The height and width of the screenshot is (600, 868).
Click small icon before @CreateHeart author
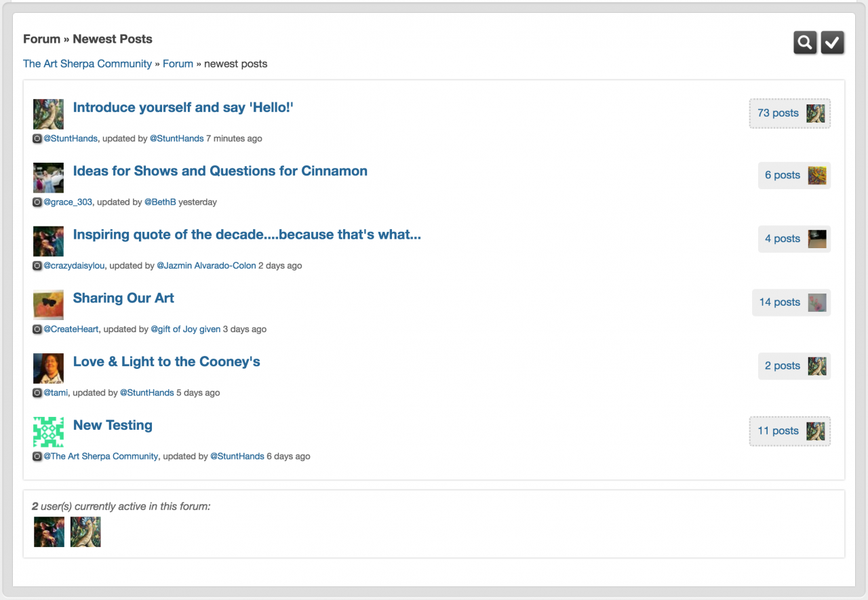click(x=37, y=329)
